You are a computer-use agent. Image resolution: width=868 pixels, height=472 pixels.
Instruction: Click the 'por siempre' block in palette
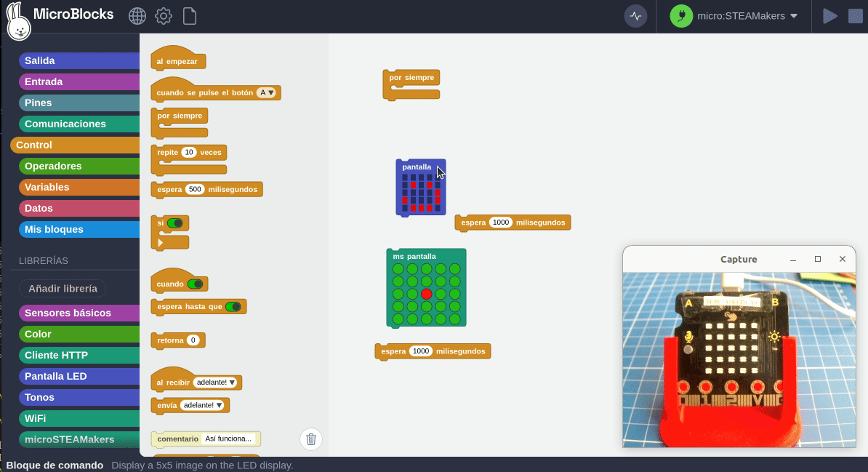pyautogui.click(x=180, y=116)
